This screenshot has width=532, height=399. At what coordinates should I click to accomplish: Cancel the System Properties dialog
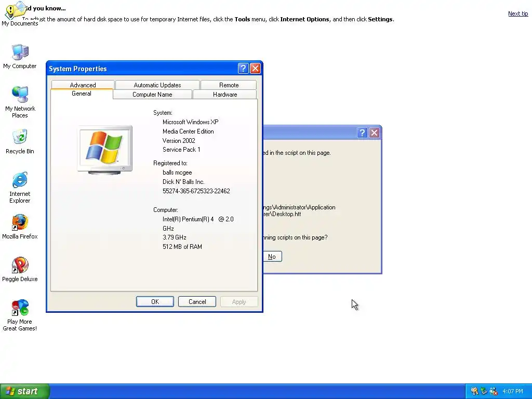click(197, 302)
